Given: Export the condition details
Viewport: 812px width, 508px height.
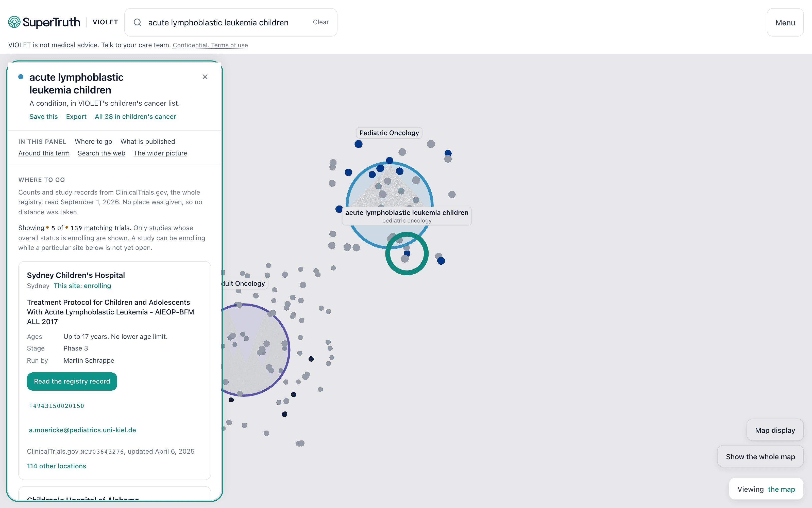Looking at the screenshot, I should (76, 117).
